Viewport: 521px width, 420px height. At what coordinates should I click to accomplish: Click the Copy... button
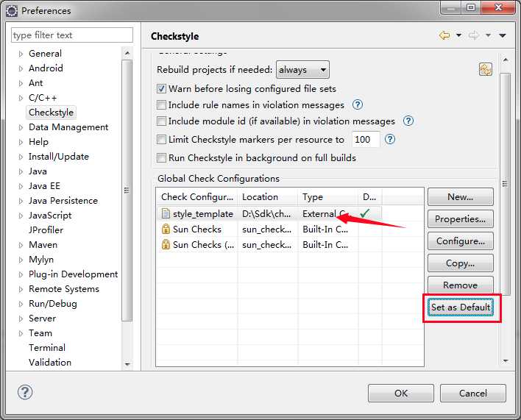(x=461, y=263)
